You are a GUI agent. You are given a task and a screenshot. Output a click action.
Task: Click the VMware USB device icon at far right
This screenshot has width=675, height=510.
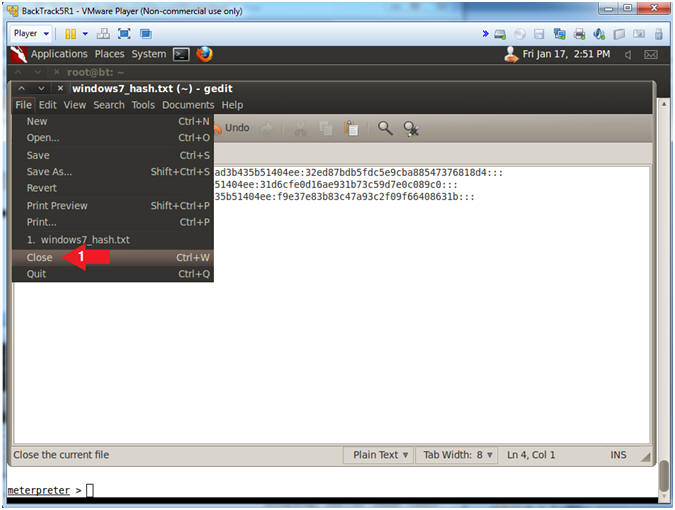click(x=658, y=34)
